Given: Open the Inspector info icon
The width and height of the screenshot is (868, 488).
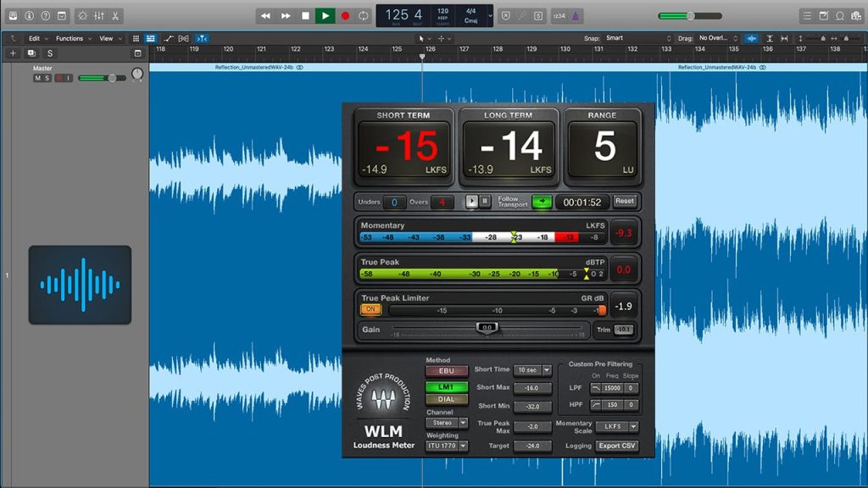Looking at the screenshot, I should coord(30,15).
